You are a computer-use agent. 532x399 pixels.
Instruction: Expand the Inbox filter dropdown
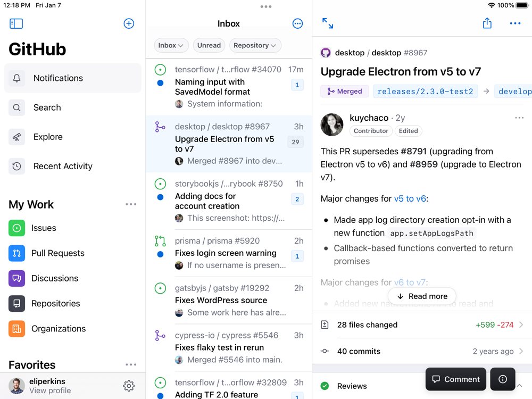pyautogui.click(x=171, y=45)
